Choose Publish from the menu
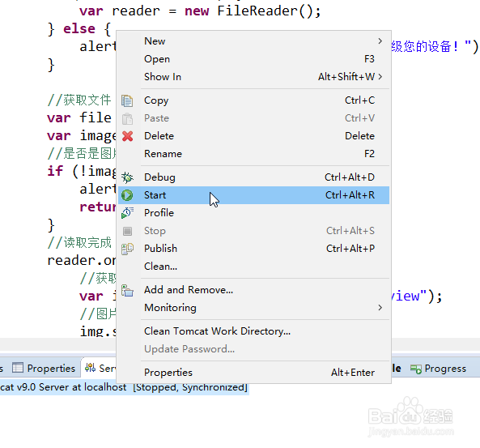The image size is (480, 448). (253, 249)
